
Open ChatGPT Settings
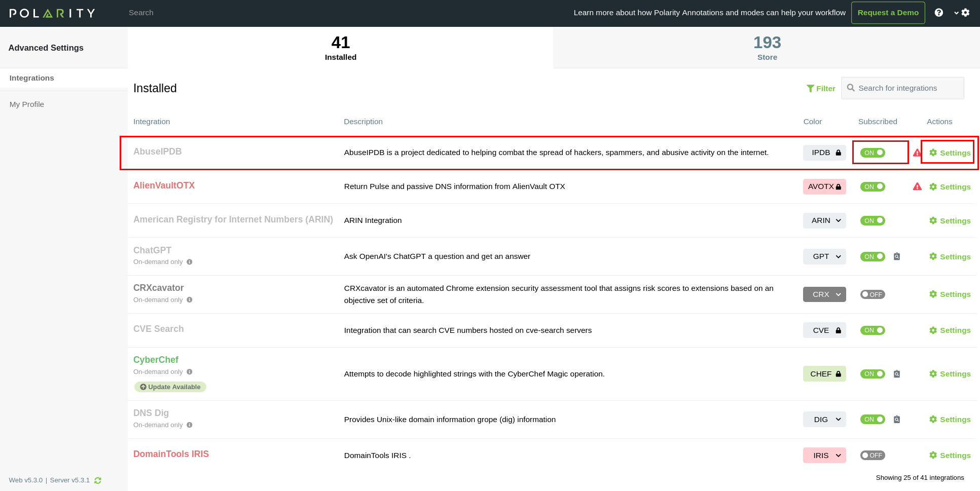click(950, 257)
